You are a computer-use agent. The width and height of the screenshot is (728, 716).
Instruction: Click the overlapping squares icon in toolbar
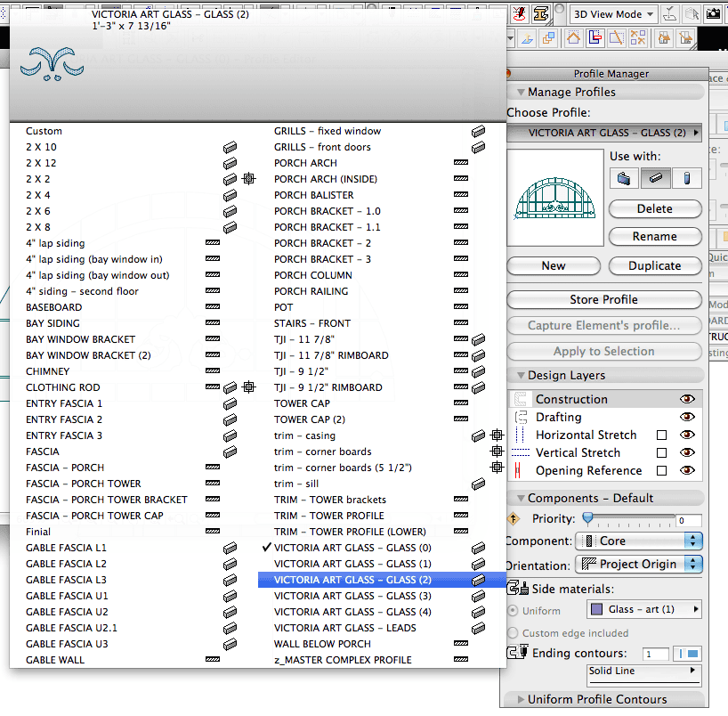pos(548,38)
